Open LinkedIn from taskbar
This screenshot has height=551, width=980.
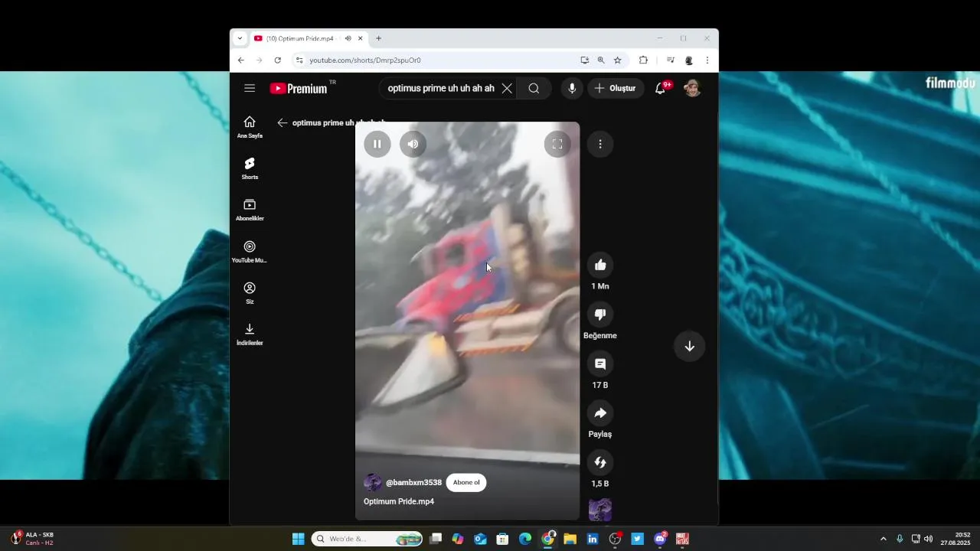point(593,539)
